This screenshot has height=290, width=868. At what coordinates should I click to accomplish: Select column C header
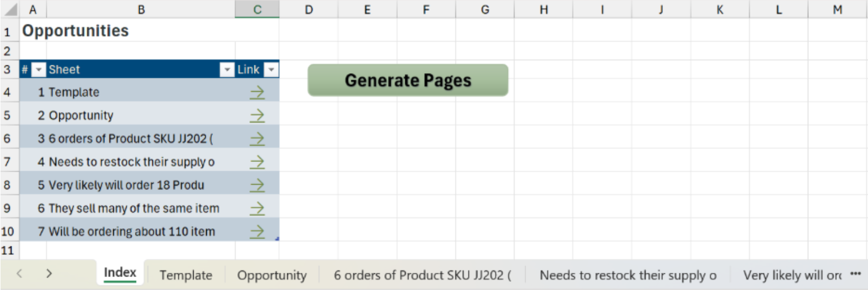click(x=257, y=9)
